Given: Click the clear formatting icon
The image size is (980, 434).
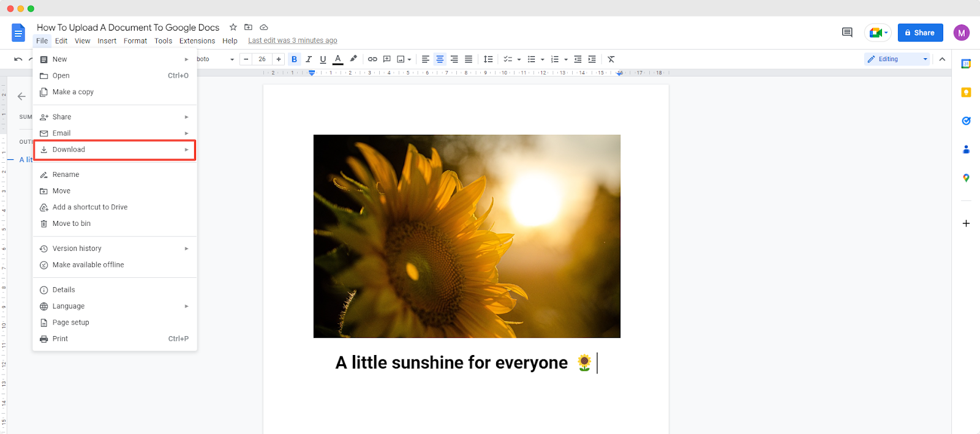Looking at the screenshot, I should click(x=611, y=59).
